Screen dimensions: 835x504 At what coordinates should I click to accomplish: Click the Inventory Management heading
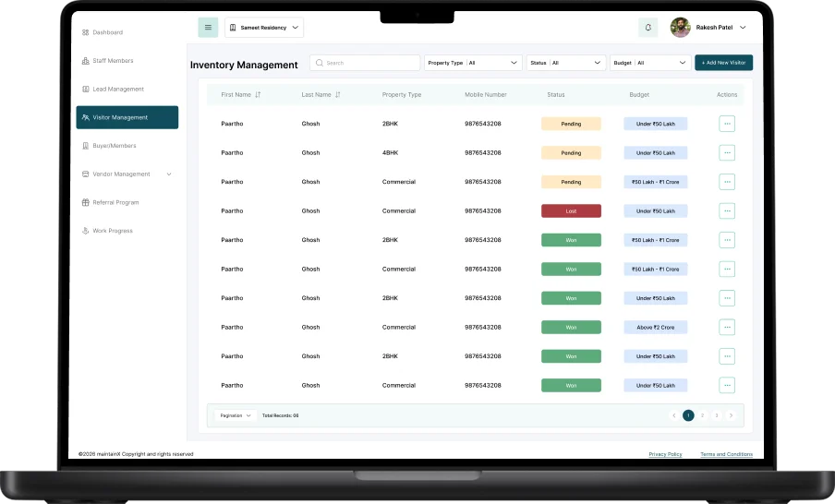tap(244, 65)
